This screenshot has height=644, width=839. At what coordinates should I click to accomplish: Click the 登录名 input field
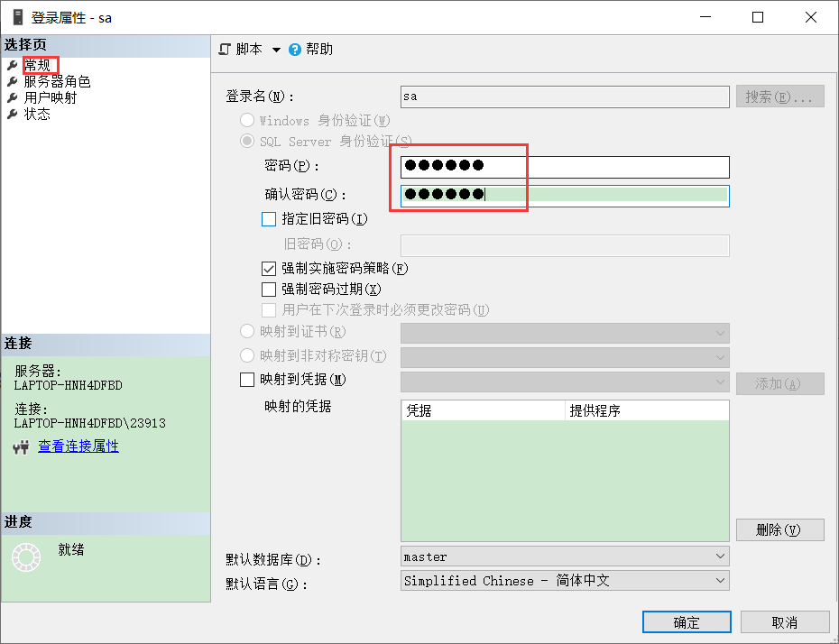click(565, 96)
